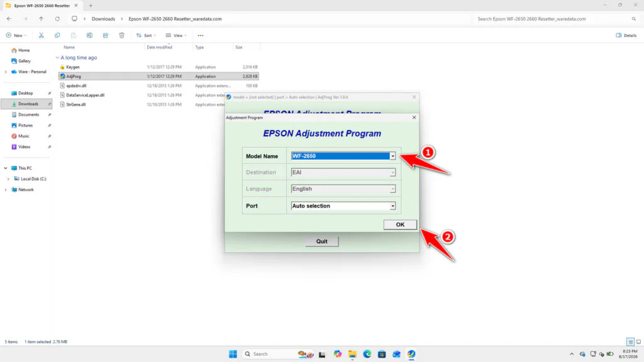Open Gallery in the navigation pane
The height and width of the screenshot is (362, 644).
tap(25, 61)
